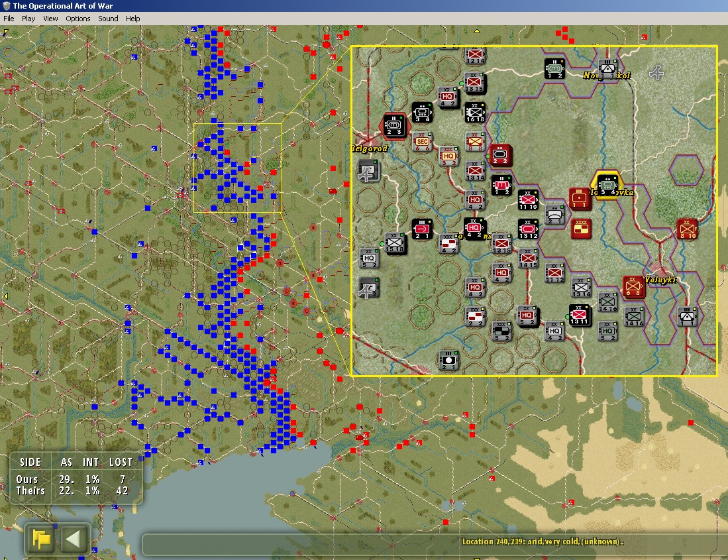Click the yellow flags button
This screenshot has width=728, height=560.
[42, 540]
